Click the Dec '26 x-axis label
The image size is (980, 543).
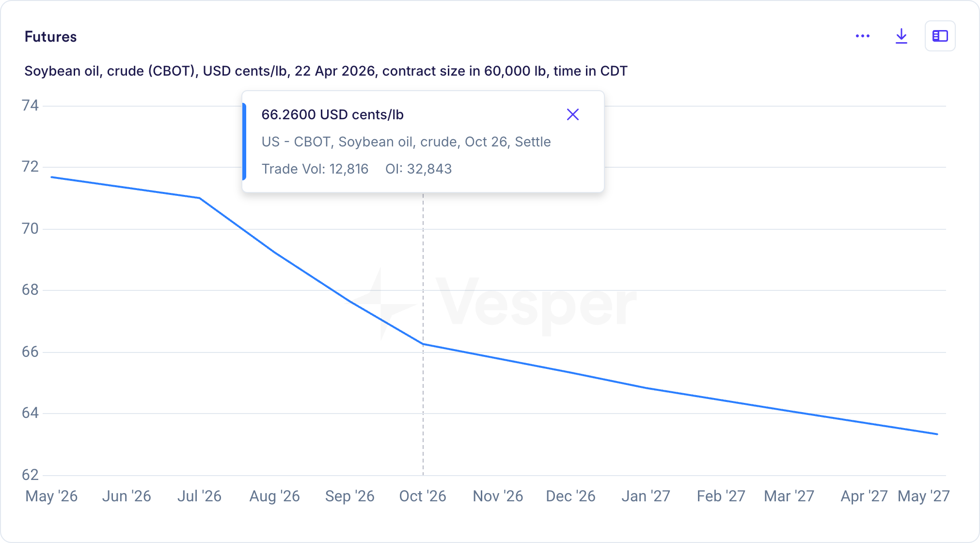coord(570,496)
